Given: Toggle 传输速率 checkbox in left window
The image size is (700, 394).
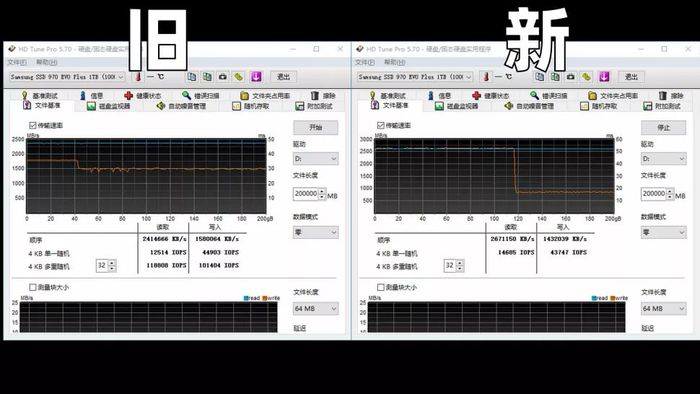Looking at the screenshot, I should click(32, 125).
